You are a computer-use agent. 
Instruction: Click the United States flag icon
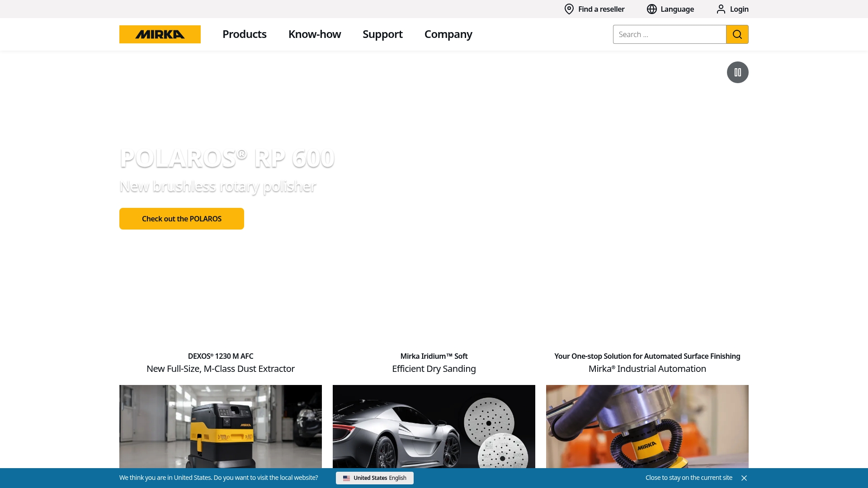(347, 478)
